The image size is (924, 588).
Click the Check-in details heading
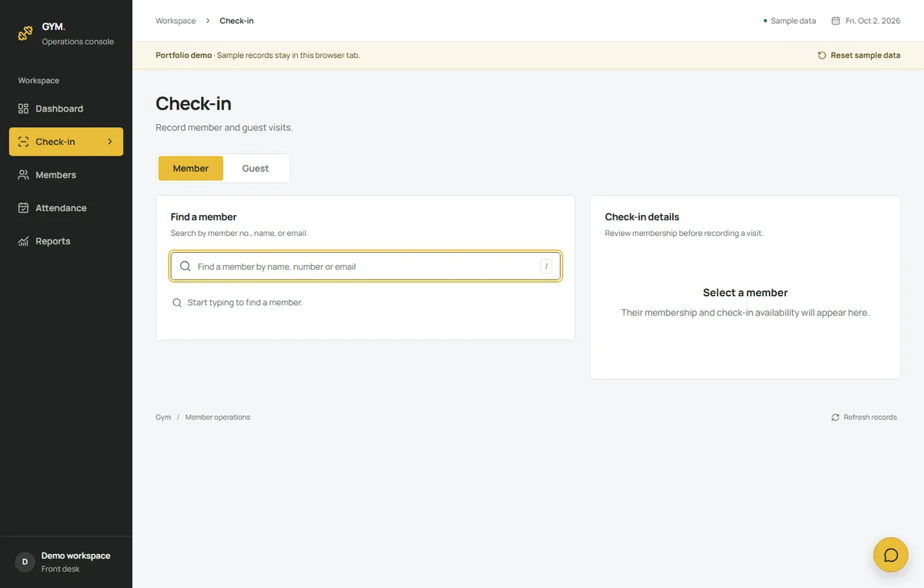642,217
